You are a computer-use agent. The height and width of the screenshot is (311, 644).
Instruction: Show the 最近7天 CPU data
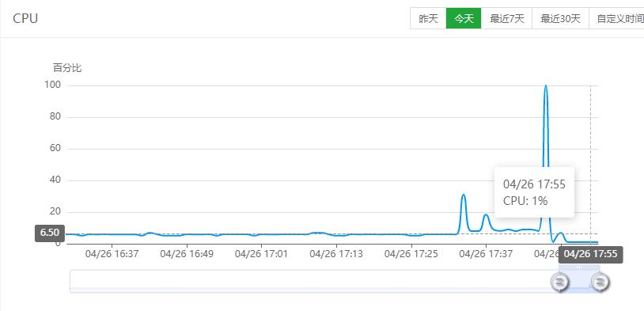[x=507, y=18]
